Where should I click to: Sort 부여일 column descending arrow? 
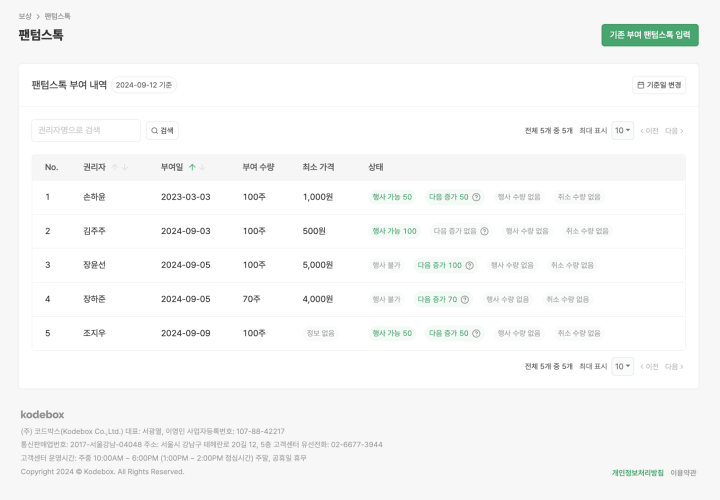202,167
